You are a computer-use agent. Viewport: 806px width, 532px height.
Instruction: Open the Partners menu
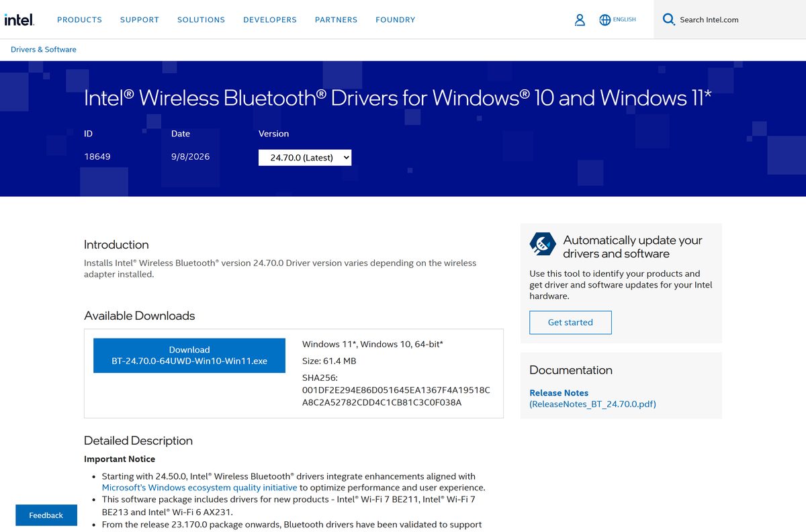(336, 19)
